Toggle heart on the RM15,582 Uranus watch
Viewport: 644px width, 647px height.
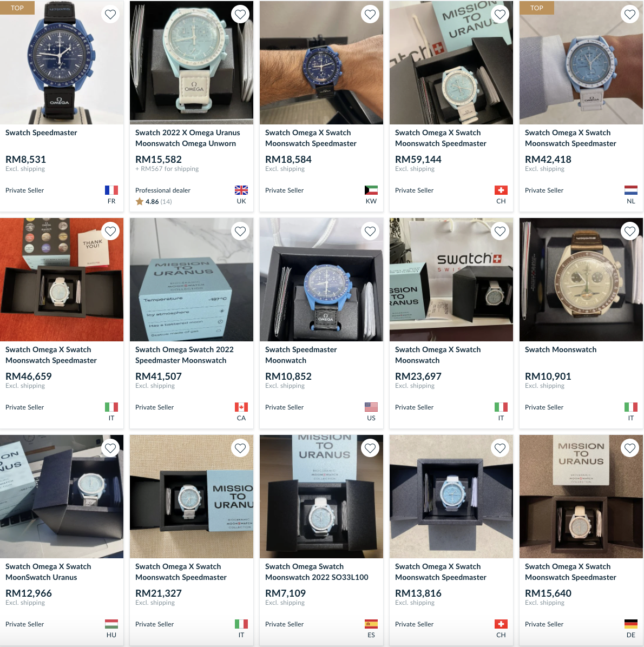point(240,15)
